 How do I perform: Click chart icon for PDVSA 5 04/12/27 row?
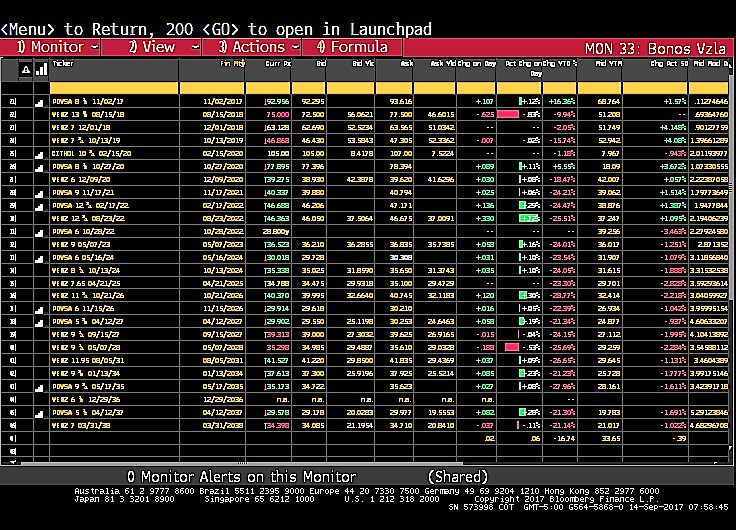(x=40, y=323)
